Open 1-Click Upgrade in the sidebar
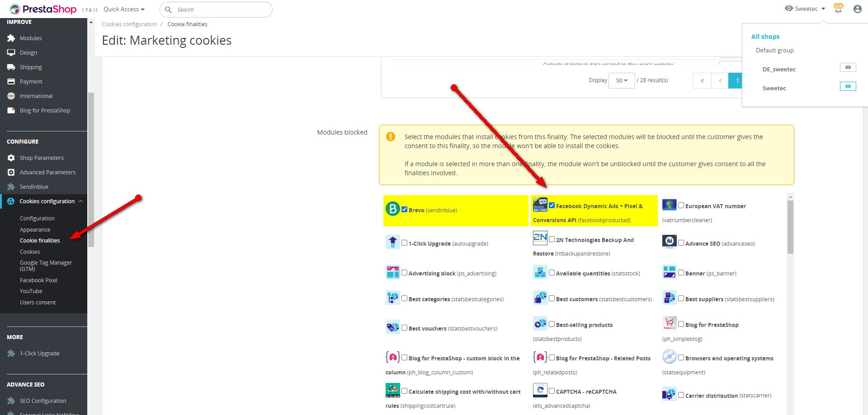 [39, 354]
